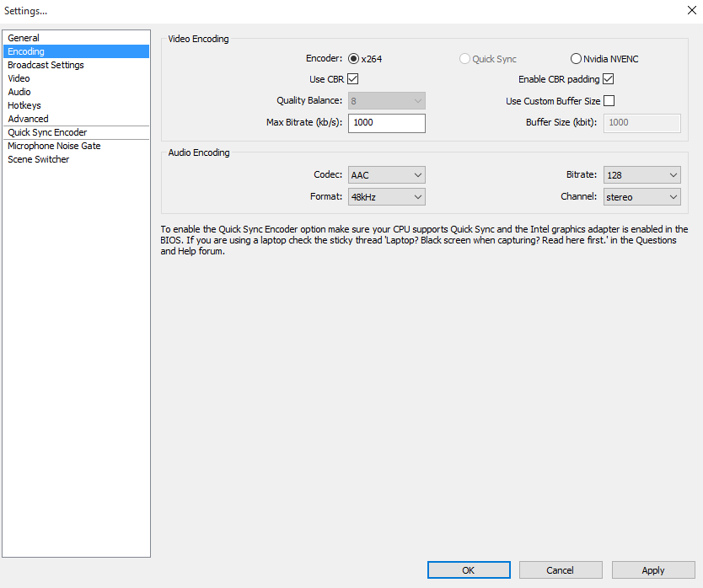Click the OK button
This screenshot has height=588, width=703.
coord(469,570)
